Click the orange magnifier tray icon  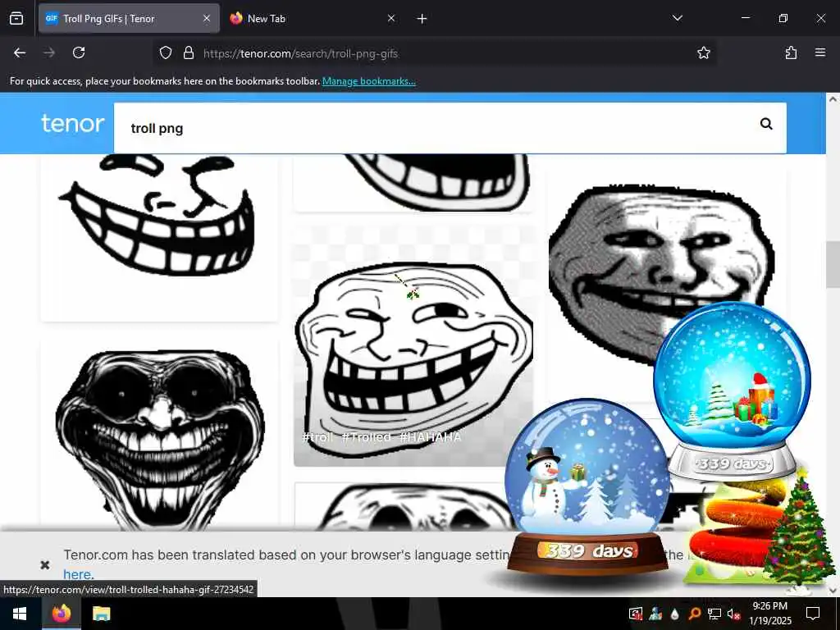(x=694, y=614)
